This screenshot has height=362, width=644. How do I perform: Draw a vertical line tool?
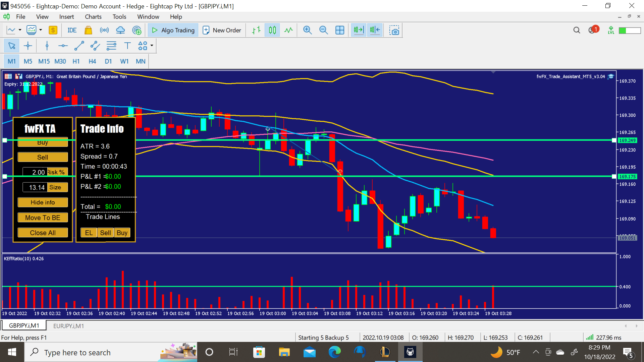tap(47, 46)
